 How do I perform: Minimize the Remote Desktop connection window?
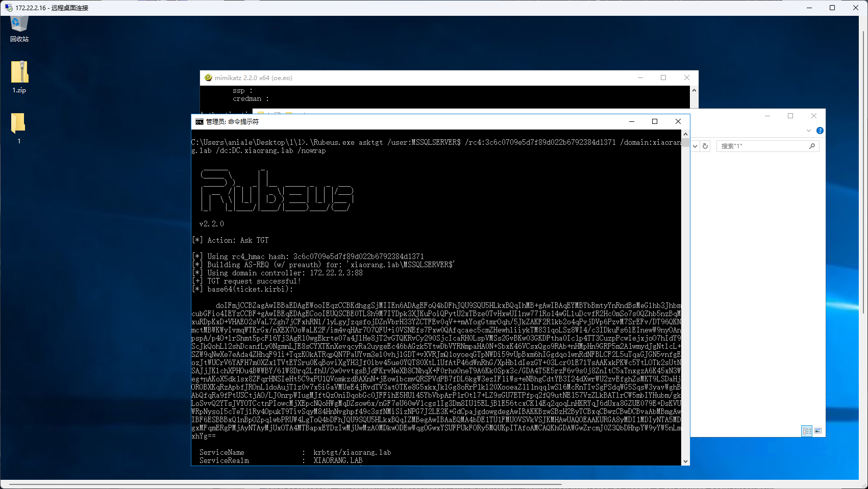tap(809, 8)
